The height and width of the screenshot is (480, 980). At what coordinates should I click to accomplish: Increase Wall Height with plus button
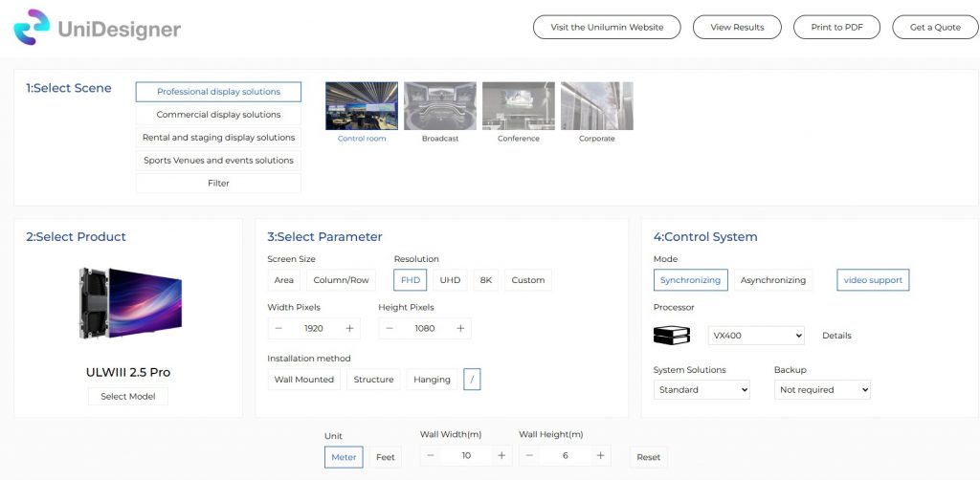pyautogui.click(x=600, y=456)
